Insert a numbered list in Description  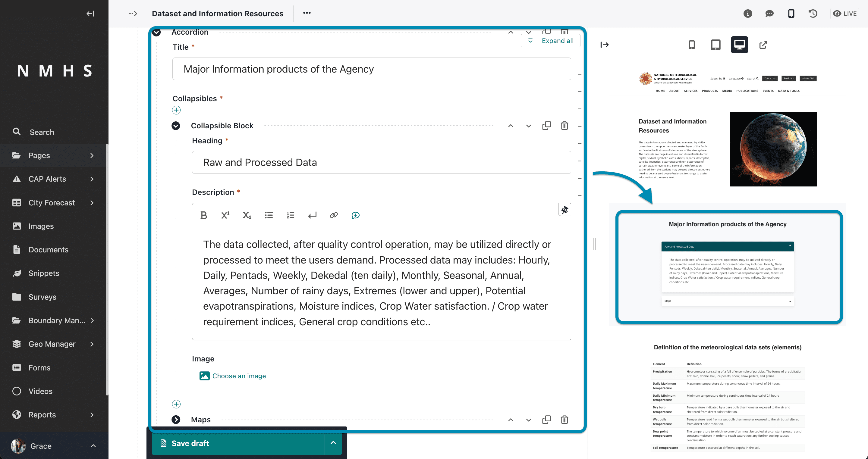pyautogui.click(x=291, y=215)
